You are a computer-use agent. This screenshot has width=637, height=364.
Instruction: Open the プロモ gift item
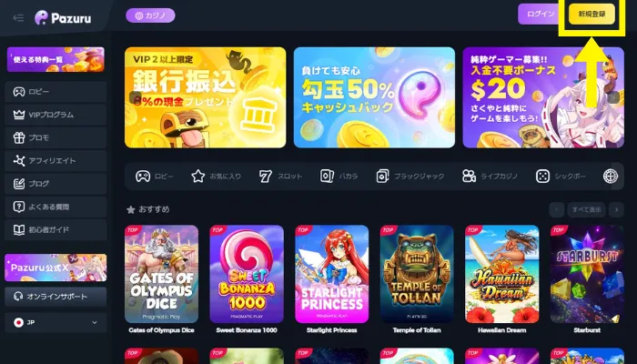[56, 137]
